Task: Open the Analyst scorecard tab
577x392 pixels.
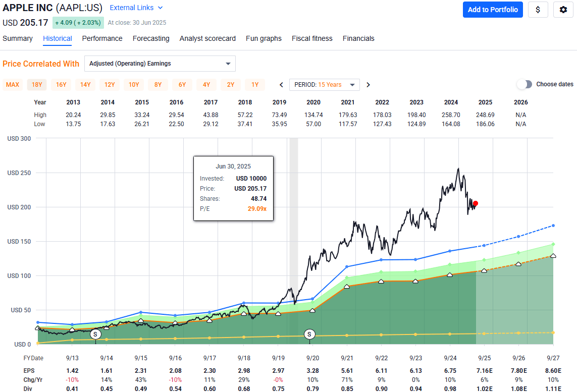Action: tap(207, 38)
